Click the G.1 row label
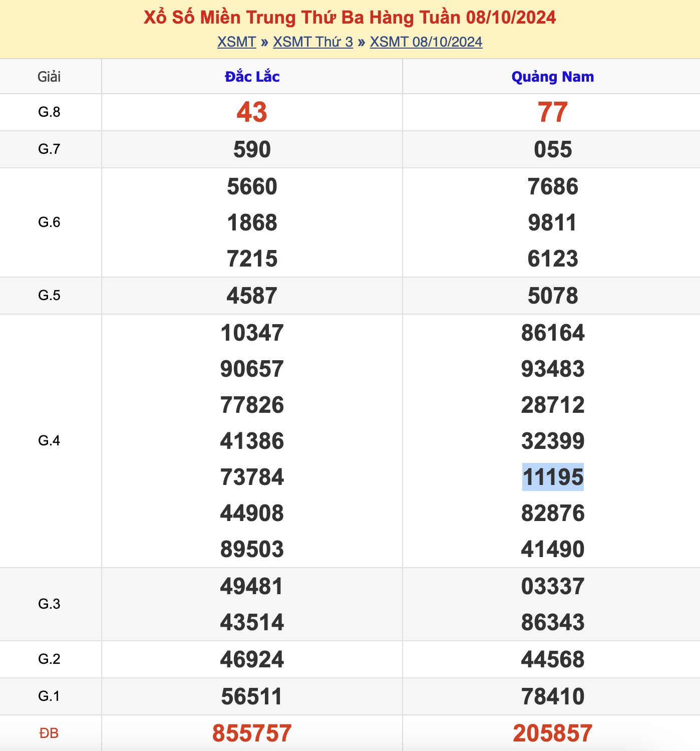Viewport: 700px width, 751px height. [49, 696]
